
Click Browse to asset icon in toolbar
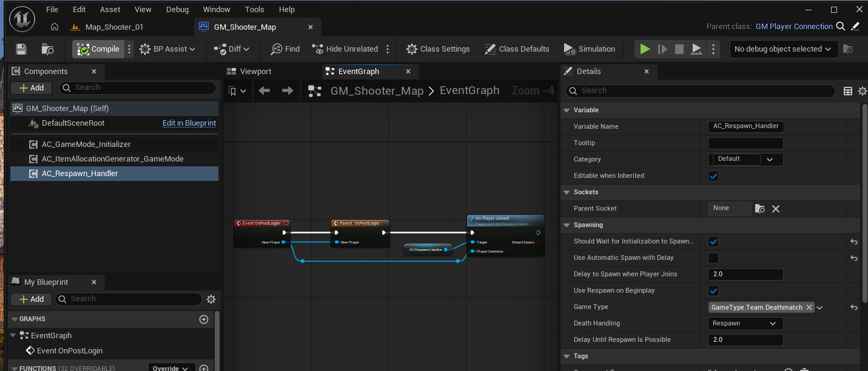pos(47,49)
